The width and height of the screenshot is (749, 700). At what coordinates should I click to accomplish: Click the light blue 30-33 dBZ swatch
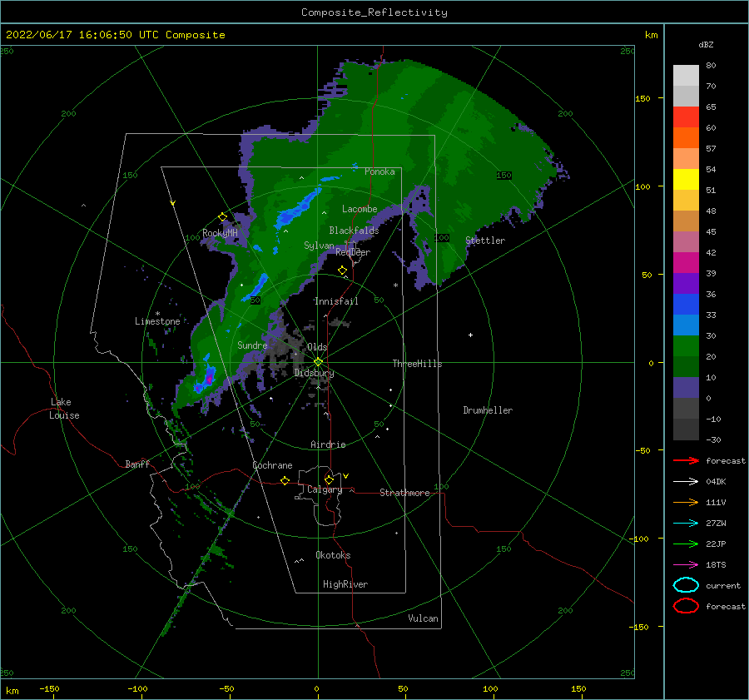(x=686, y=325)
